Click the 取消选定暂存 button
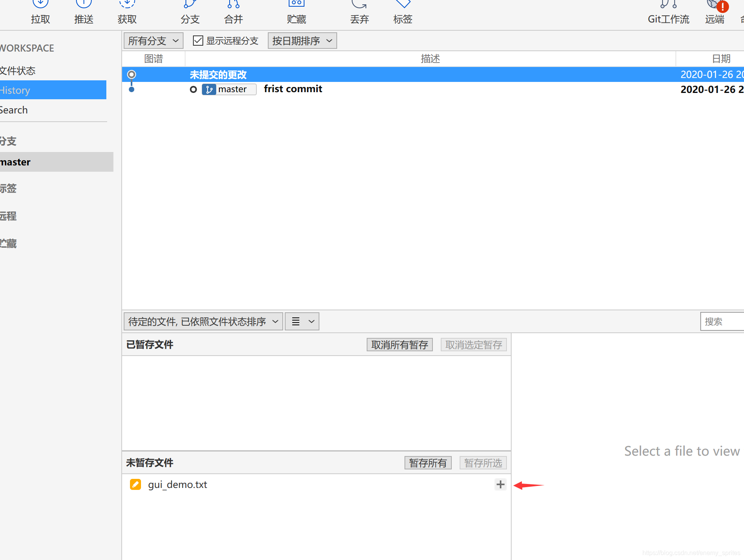Image resolution: width=744 pixels, height=560 pixels. 473,345
